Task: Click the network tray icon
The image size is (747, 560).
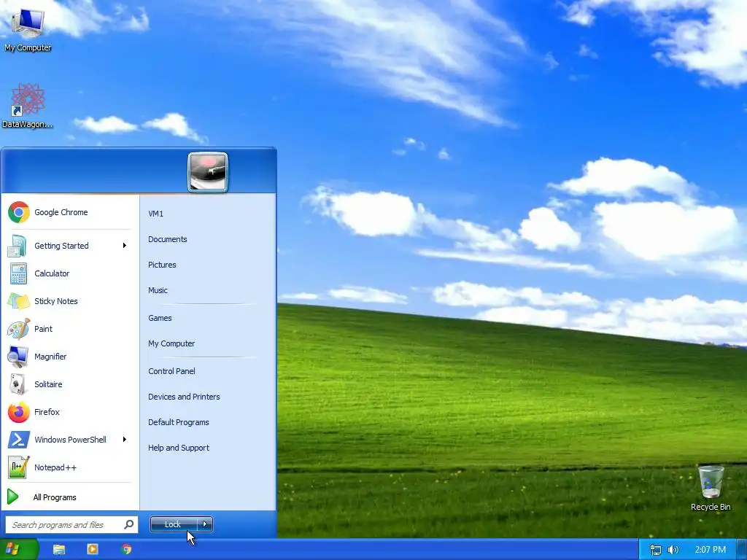Action: [x=656, y=550]
